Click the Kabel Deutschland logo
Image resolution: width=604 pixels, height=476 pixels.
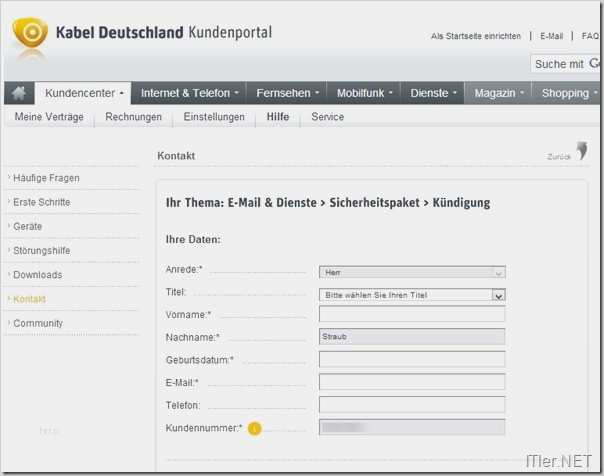pos(30,34)
